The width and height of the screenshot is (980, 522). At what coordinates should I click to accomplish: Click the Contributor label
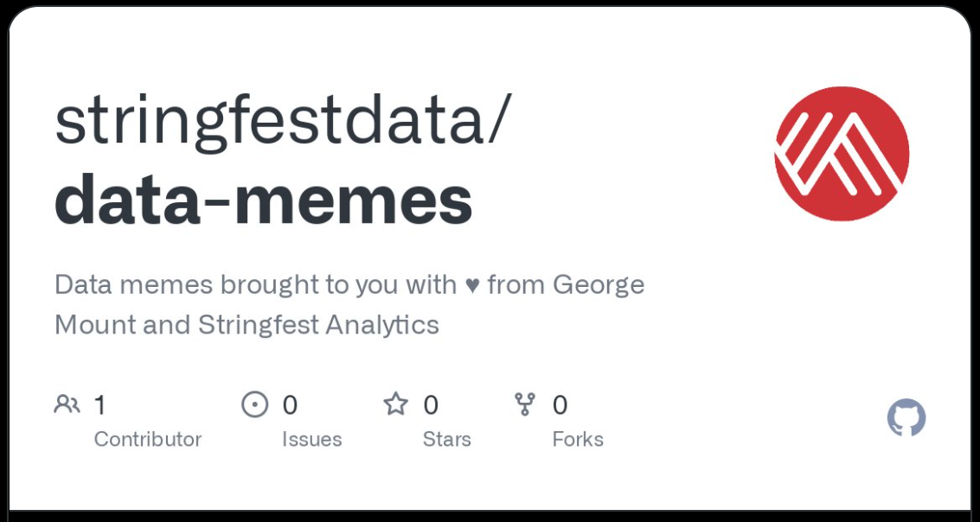click(148, 439)
